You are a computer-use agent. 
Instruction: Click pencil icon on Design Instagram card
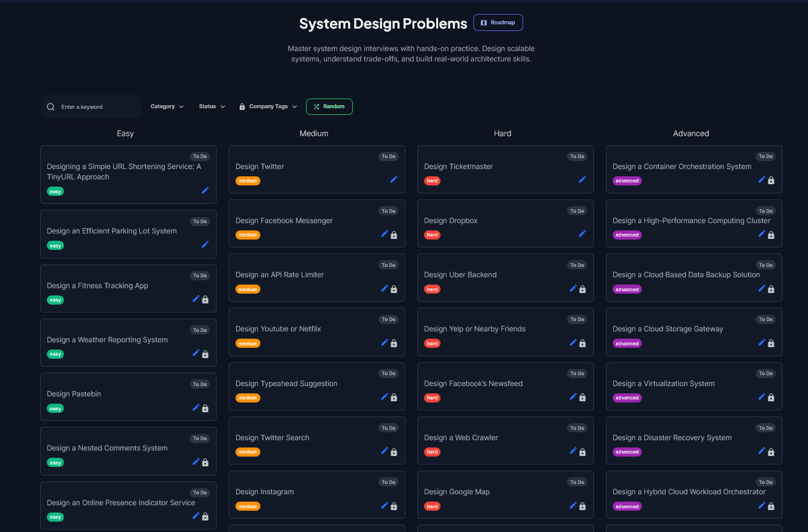pyautogui.click(x=385, y=505)
